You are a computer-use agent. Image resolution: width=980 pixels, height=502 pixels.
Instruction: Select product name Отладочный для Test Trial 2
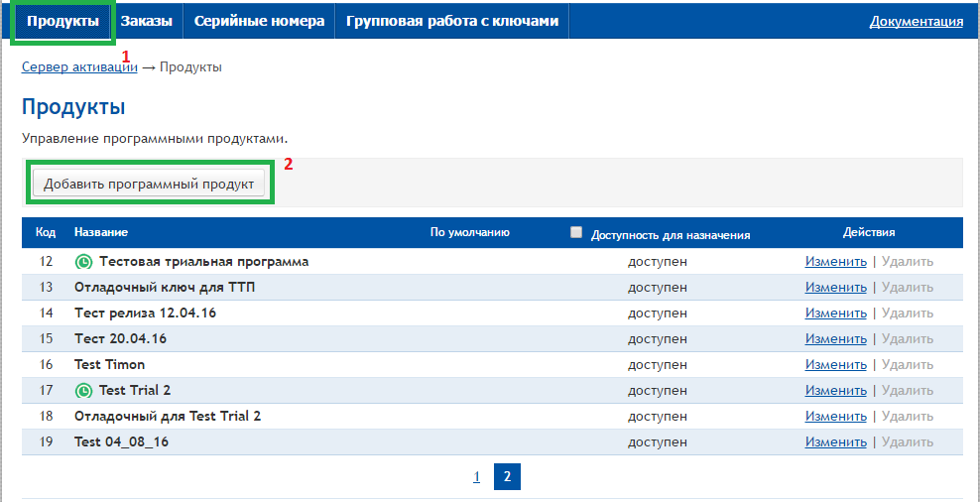tap(168, 417)
